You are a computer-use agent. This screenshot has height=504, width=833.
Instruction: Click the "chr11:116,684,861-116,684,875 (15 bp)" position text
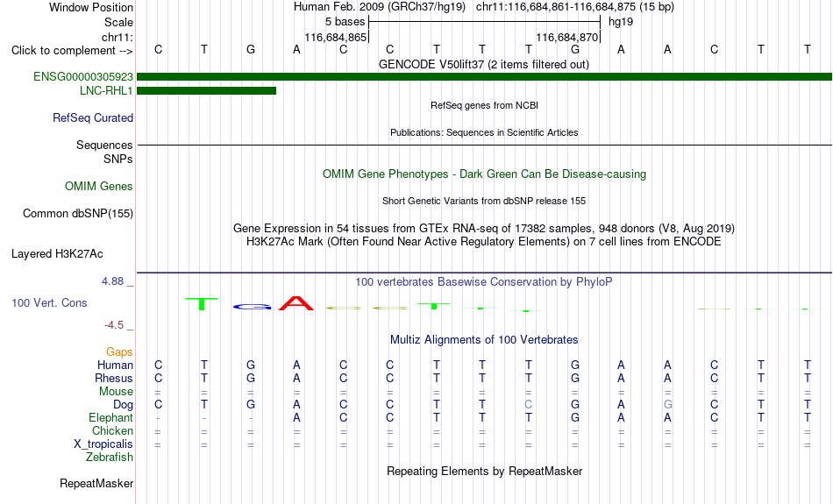tap(575, 7)
